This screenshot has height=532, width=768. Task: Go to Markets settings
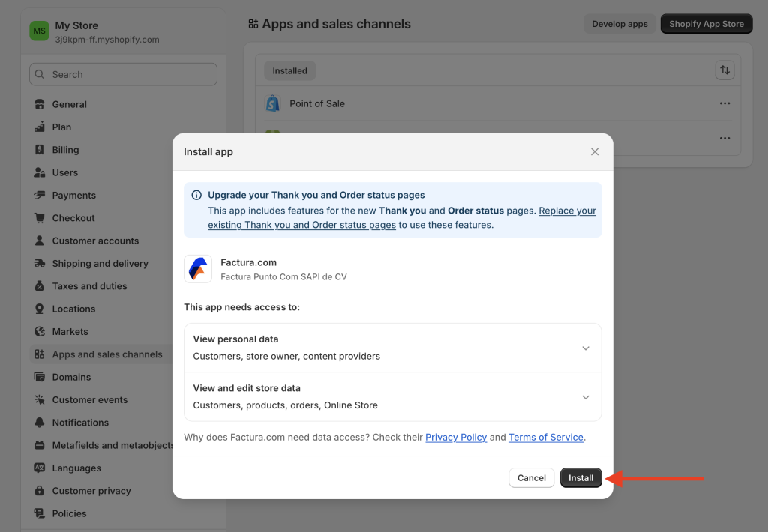pos(70,332)
